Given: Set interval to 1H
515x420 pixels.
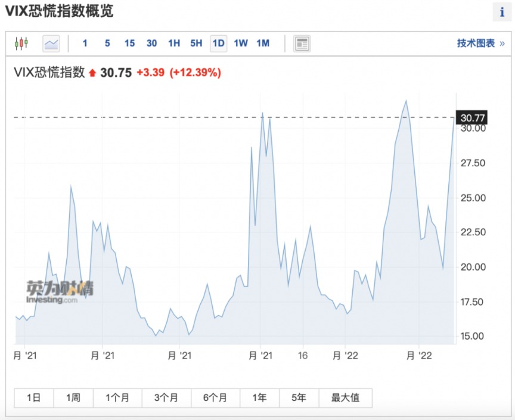Looking at the screenshot, I should point(174,43).
